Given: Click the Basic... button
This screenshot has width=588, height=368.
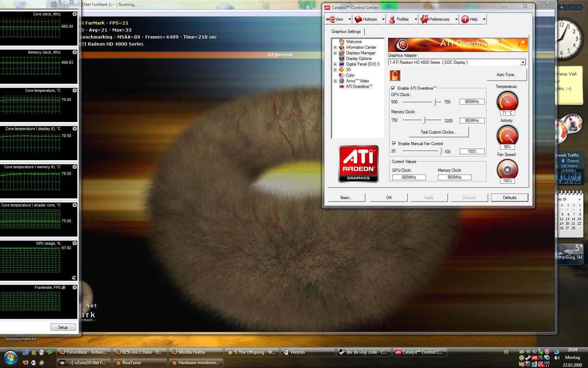Looking at the screenshot, I should tap(346, 198).
